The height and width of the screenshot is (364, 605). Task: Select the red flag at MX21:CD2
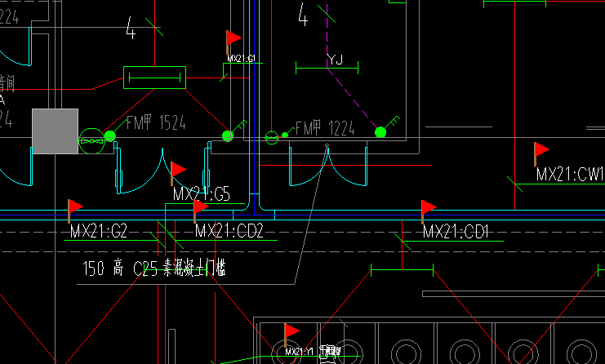(x=201, y=211)
